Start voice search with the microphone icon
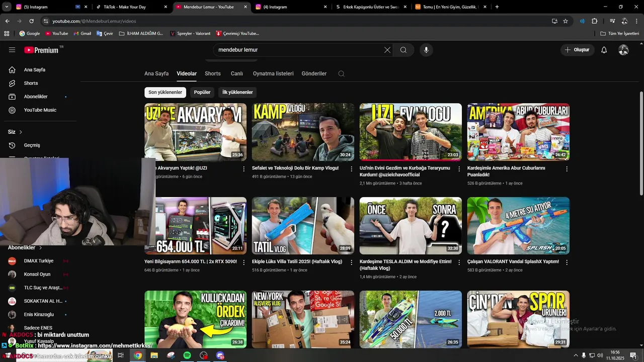The height and width of the screenshot is (362, 644). point(426,50)
